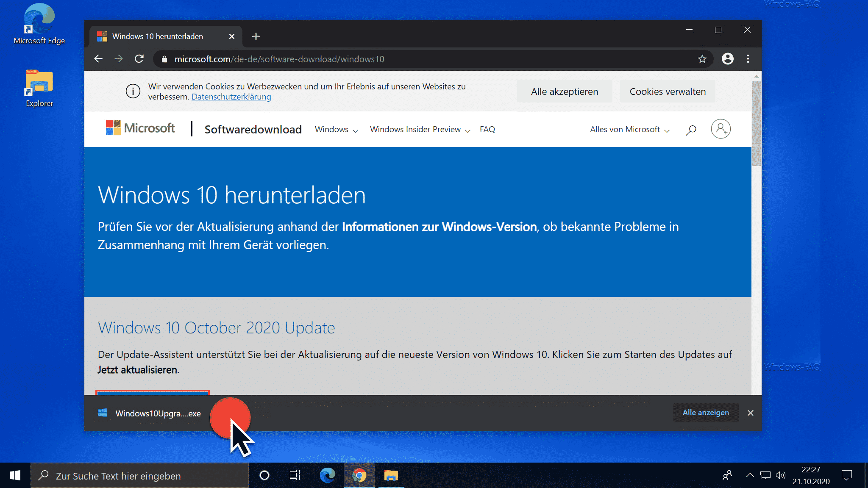The width and height of the screenshot is (868, 488).
Task: Click the site search magnifier icon
Action: (691, 130)
